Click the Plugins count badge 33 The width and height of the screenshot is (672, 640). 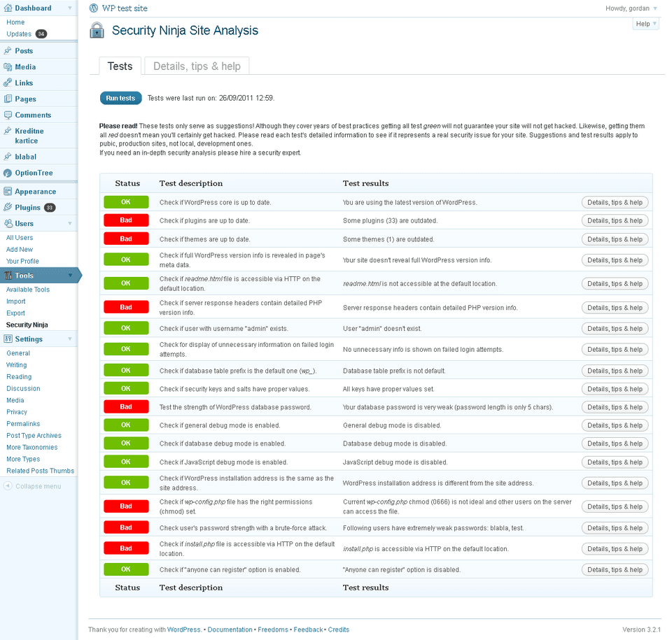pyautogui.click(x=50, y=208)
